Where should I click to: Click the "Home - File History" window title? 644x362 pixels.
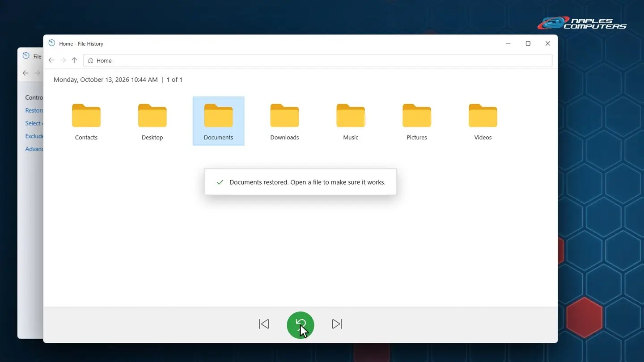(x=81, y=44)
